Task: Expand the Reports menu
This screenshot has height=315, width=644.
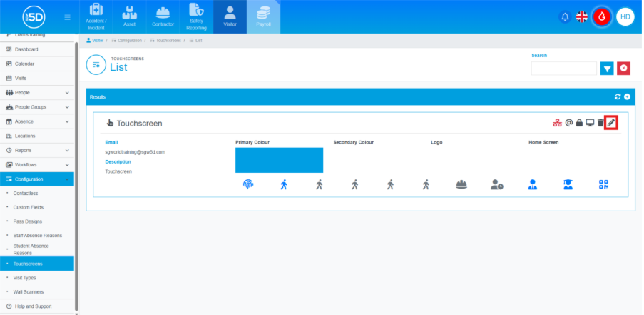Action: click(37, 150)
